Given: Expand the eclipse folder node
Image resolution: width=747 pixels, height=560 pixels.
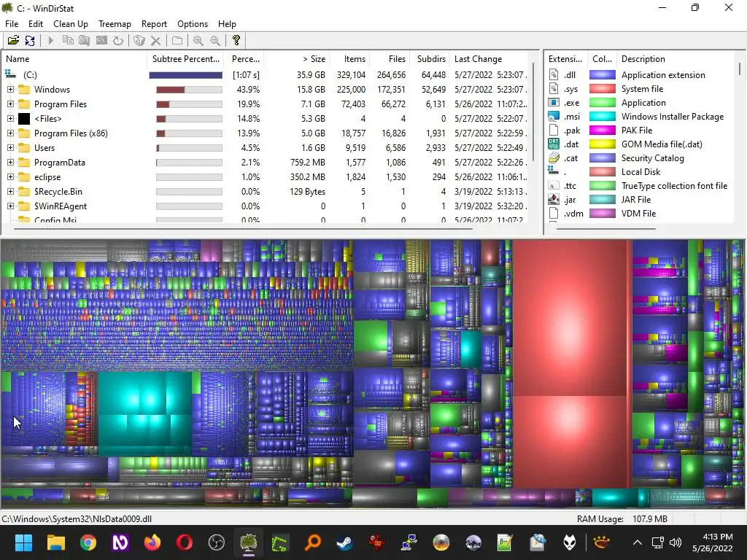Looking at the screenshot, I should point(10,177).
